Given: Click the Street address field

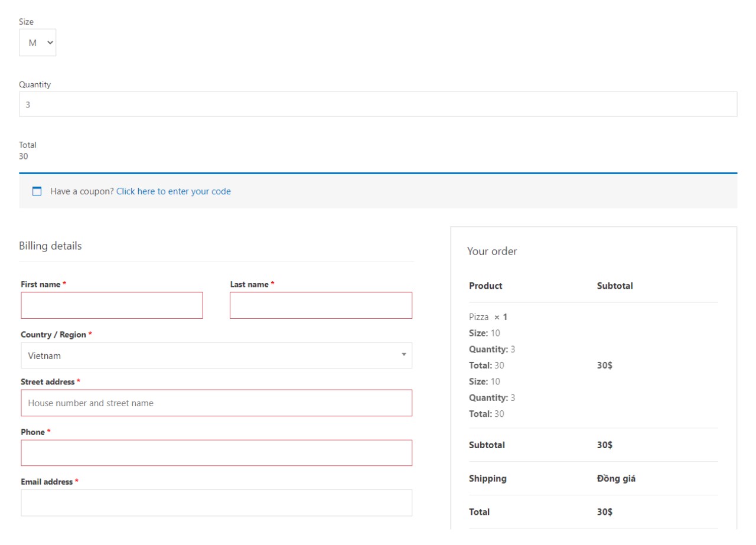Looking at the screenshot, I should pos(216,403).
